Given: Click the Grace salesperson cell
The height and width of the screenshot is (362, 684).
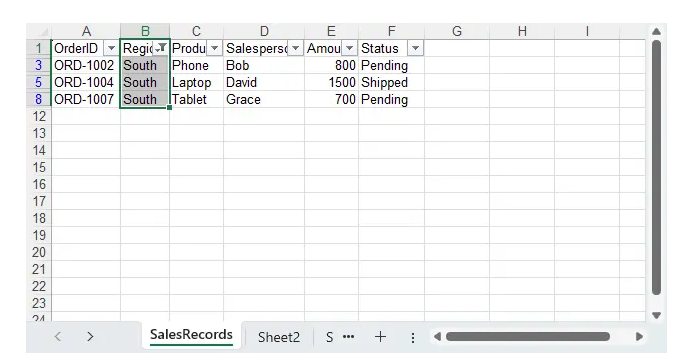Looking at the screenshot, I should pos(264,99).
